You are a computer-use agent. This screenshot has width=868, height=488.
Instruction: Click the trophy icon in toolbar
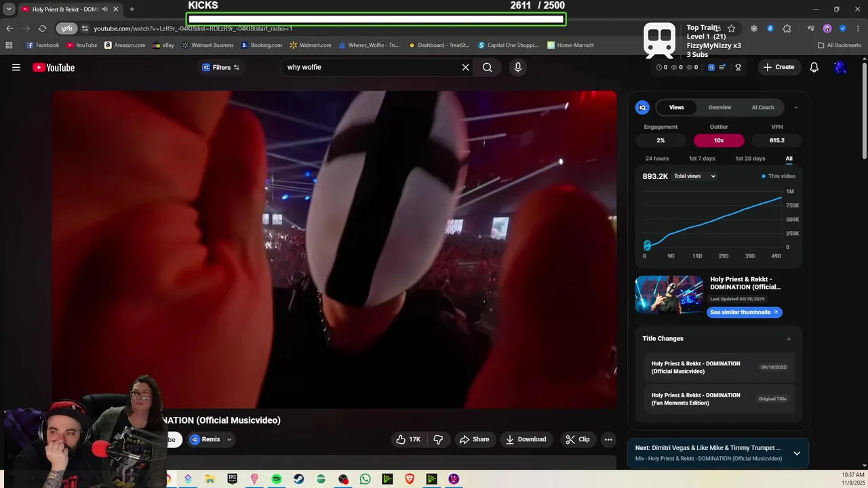[738, 67]
